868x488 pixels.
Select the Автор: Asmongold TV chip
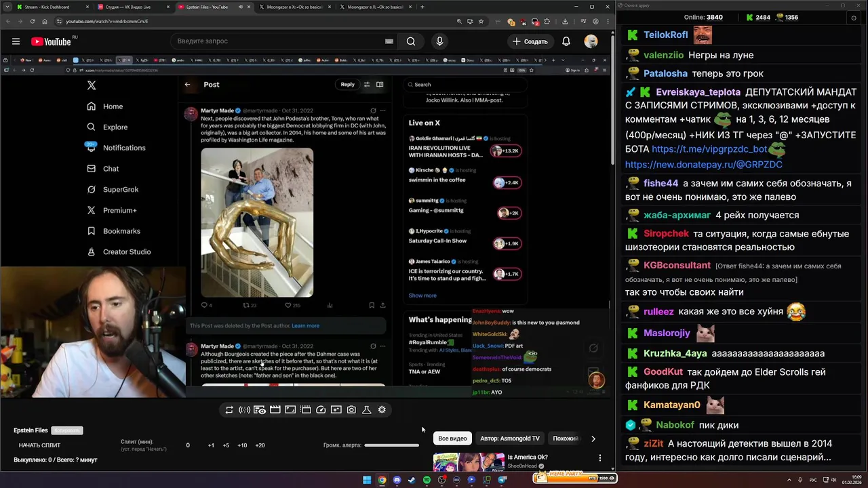click(x=510, y=439)
